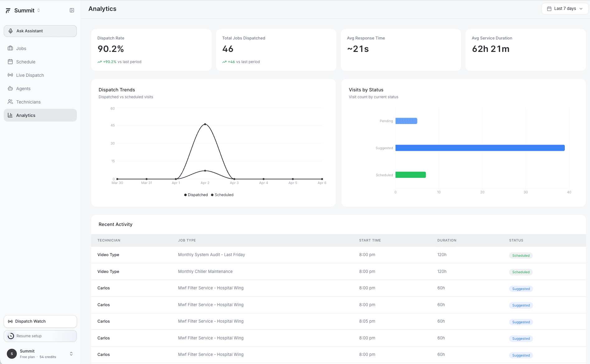Navigate to Schedule in the sidebar menu

[x=26, y=62]
